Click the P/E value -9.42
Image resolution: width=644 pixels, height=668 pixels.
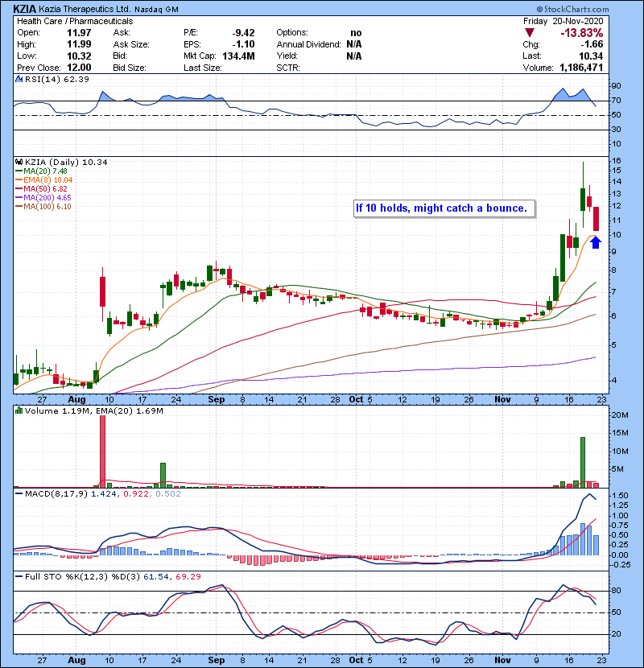tap(243, 33)
